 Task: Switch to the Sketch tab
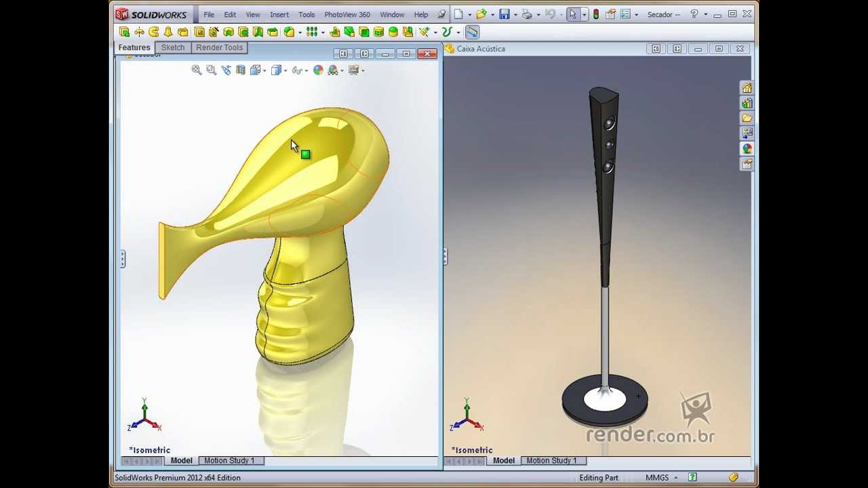click(172, 47)
